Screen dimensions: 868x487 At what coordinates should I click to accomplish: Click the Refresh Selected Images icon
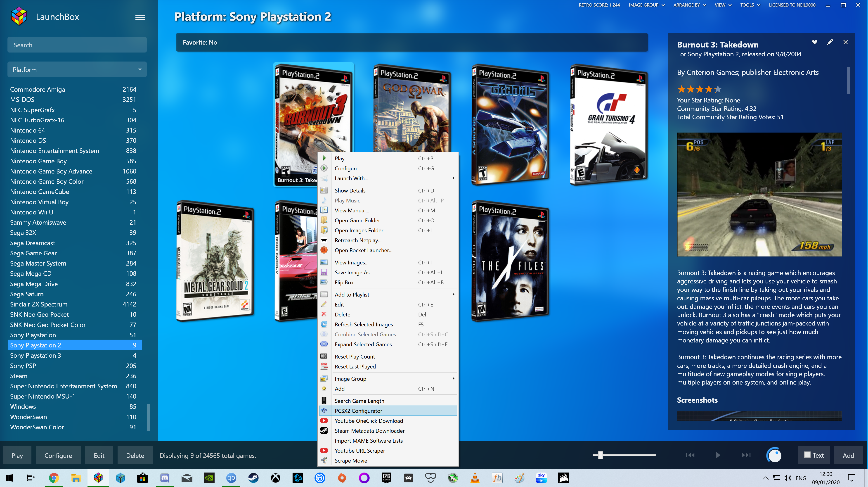point(324,324)
